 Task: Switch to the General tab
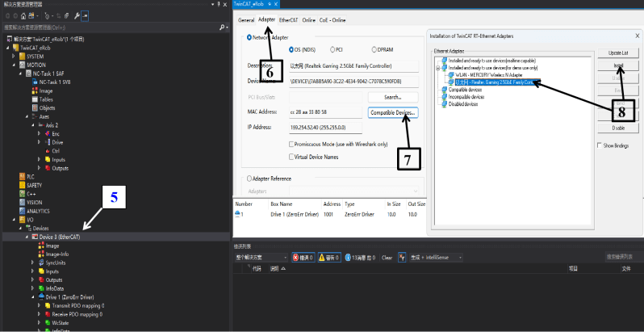point(246,19)
